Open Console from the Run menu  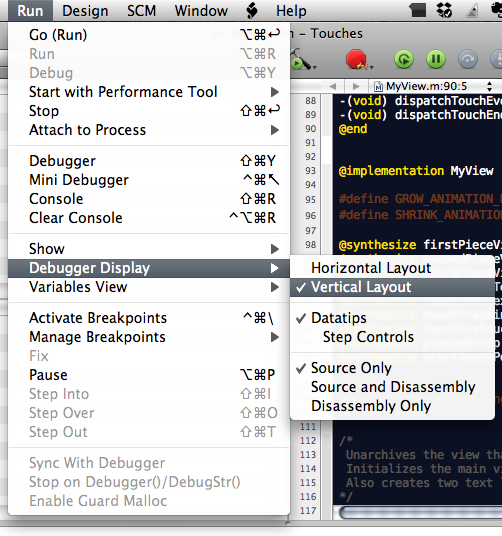point(149,199)
